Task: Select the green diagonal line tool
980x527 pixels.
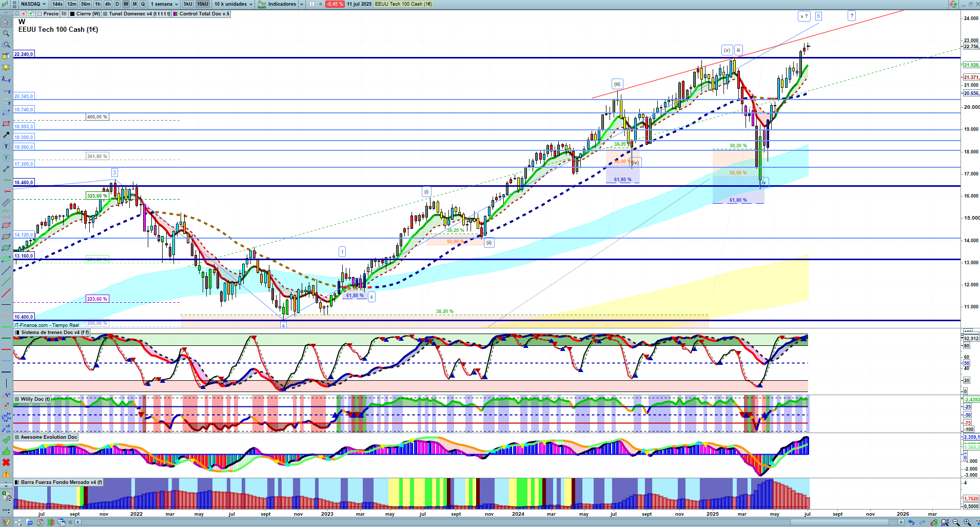Action: (x=6, y=282)
